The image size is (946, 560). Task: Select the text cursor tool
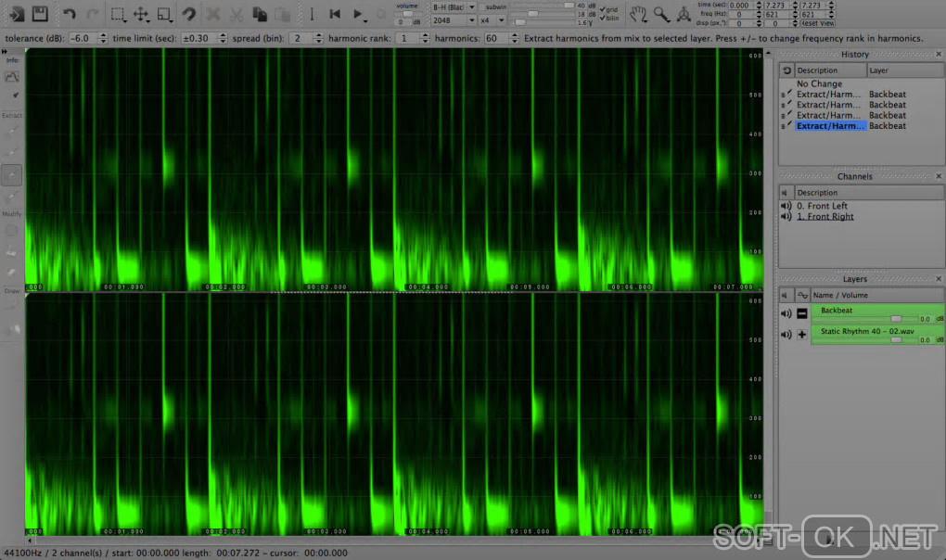tap(312, 14)
